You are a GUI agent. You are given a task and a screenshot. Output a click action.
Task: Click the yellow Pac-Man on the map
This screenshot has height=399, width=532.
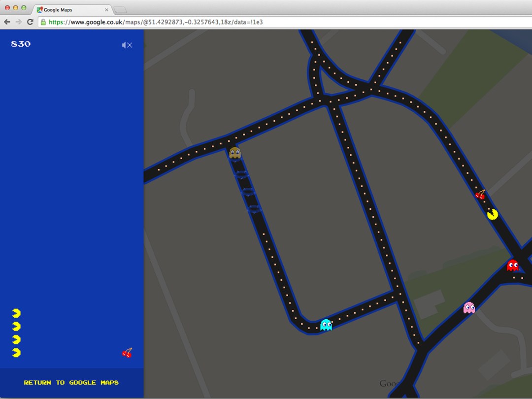[493, 214]
